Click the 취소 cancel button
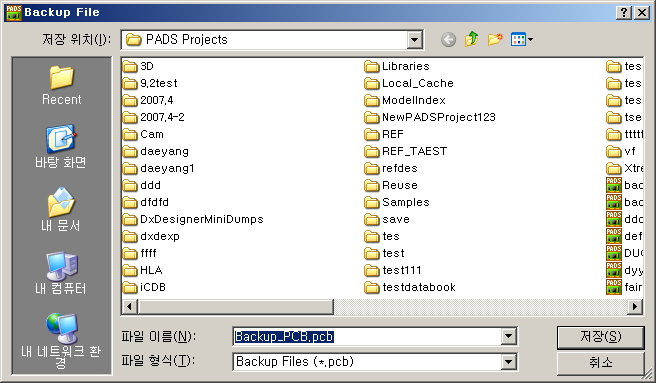 pyautogui.click(x=600, y=362)
